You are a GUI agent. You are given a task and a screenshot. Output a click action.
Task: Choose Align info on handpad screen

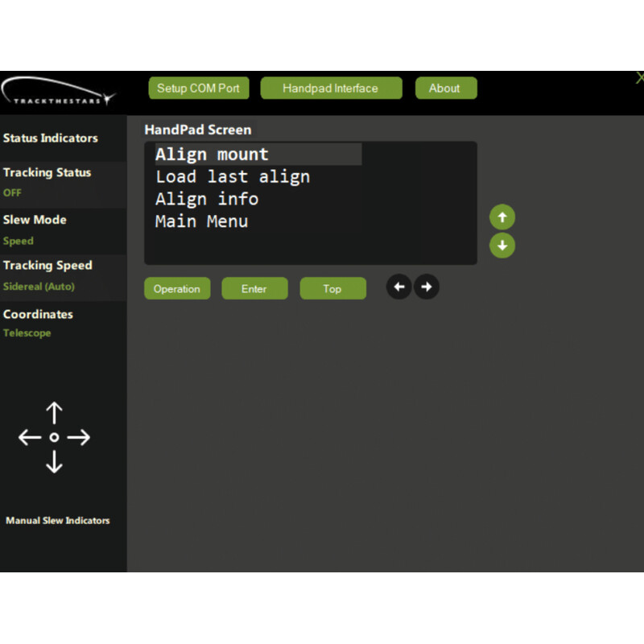click(x=207, y=199)
